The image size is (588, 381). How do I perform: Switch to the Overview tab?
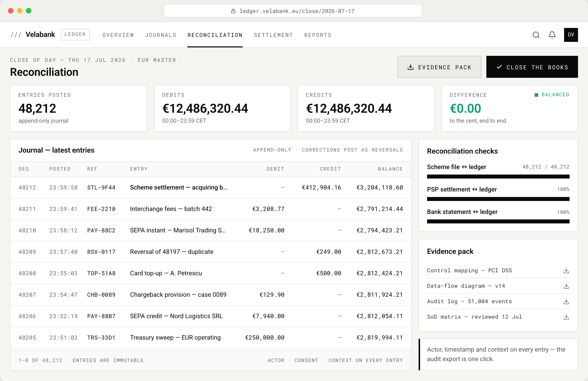tap(118, 35)
